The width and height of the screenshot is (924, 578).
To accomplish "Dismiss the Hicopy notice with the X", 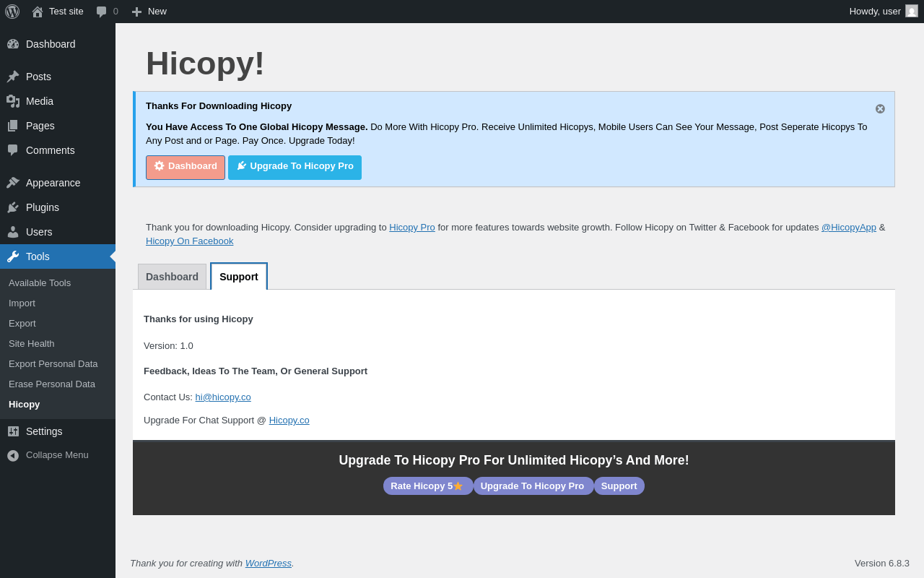I will pyautogui.click(x=880, y=108).
